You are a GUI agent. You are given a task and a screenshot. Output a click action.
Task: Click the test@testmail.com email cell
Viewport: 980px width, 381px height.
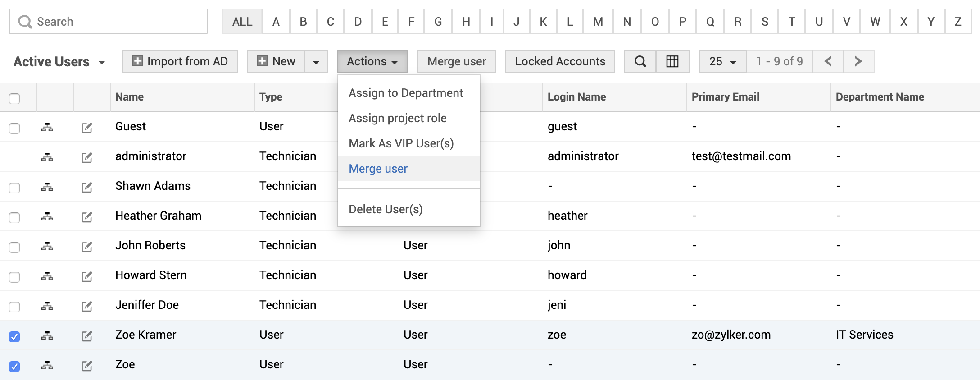pos(741,156)
